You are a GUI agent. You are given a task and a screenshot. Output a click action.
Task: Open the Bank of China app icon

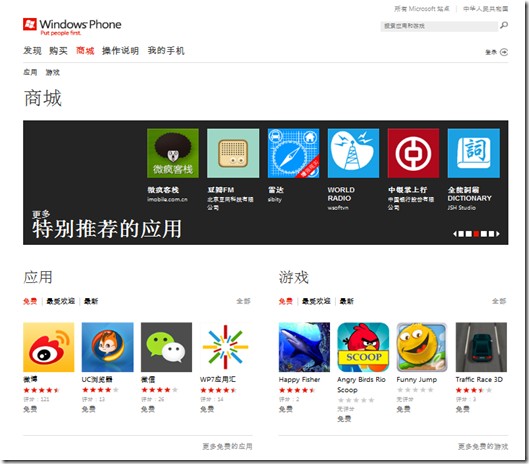413,153
